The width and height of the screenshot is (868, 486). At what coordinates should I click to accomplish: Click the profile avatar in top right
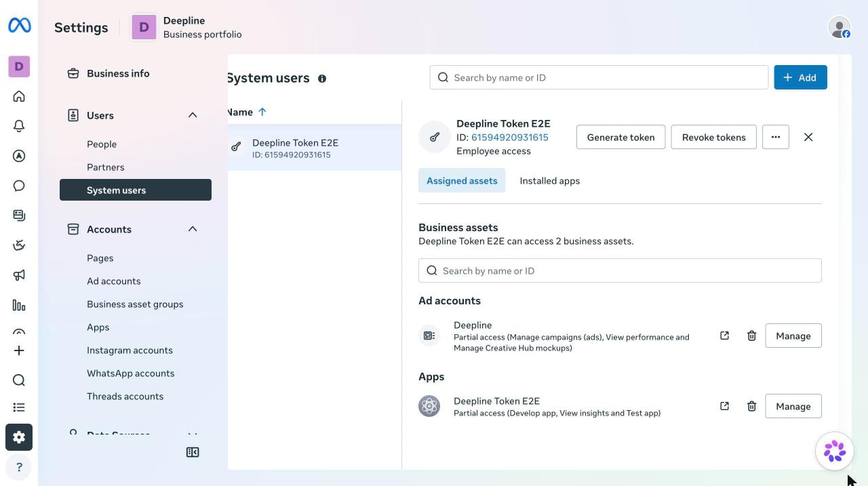click(x=840, y=27)
